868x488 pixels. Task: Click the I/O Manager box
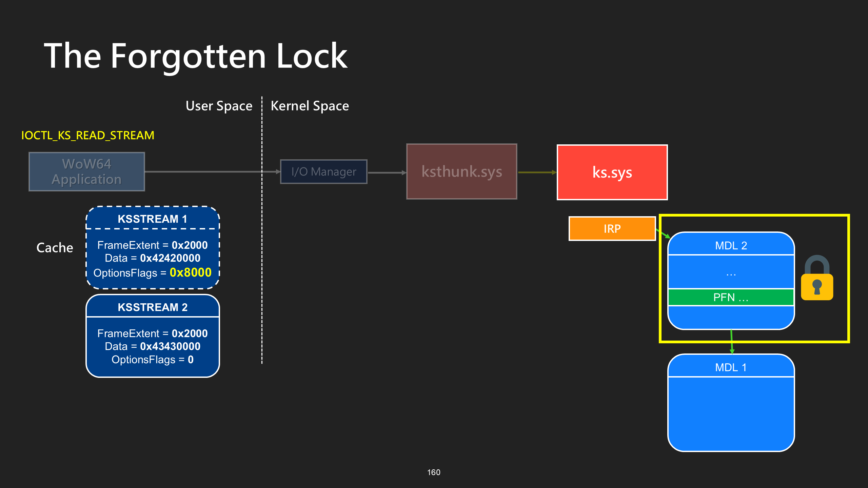pyautogui.click(x=323, y=171)
